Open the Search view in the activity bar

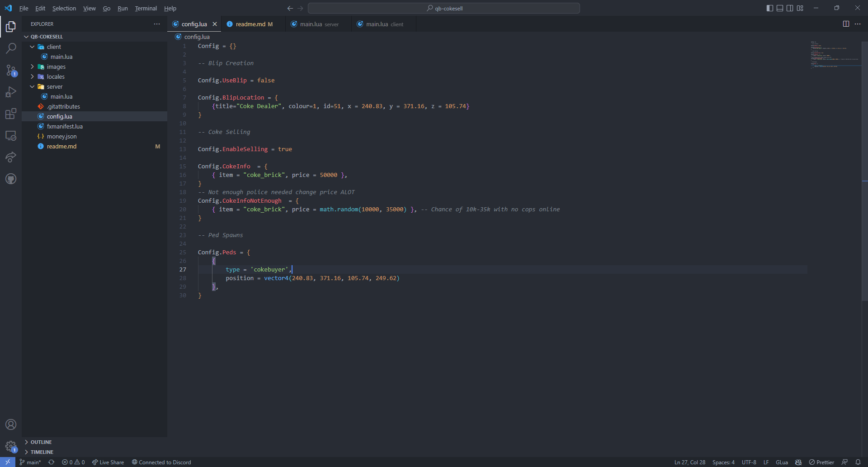pos(11,48)
